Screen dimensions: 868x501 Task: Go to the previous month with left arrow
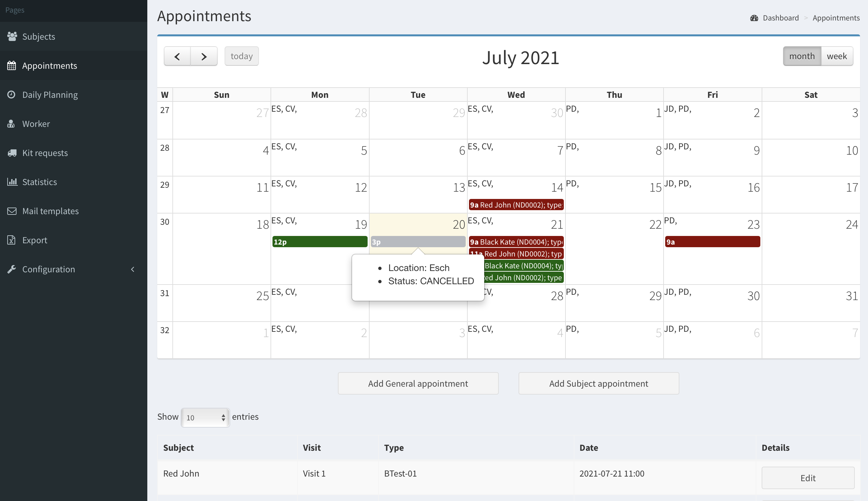[177, 56]
